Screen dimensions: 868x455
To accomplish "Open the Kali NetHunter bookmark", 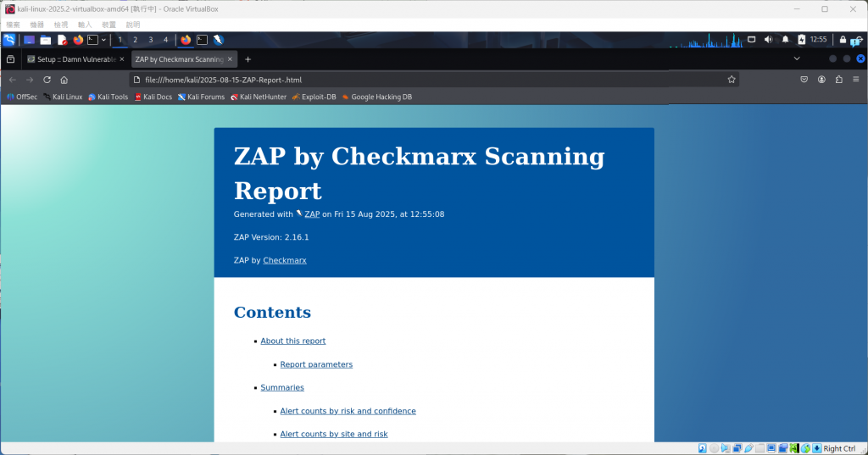I will 259,97.
